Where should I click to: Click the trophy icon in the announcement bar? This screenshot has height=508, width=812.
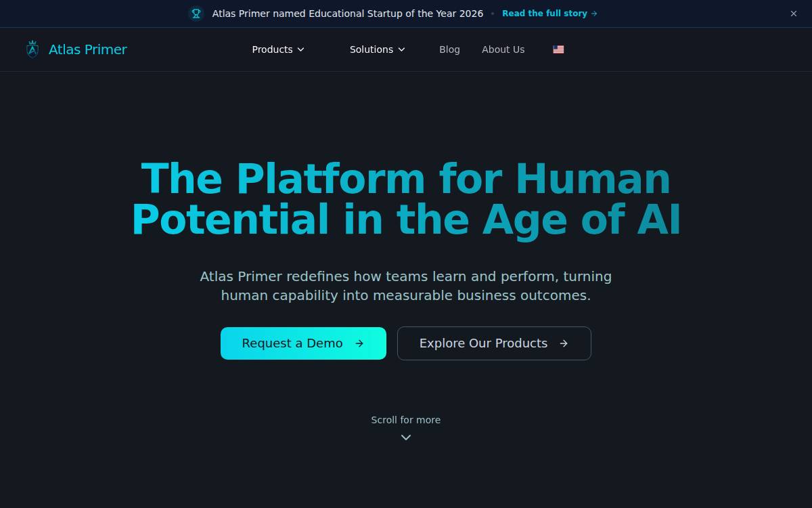(196, 14)
